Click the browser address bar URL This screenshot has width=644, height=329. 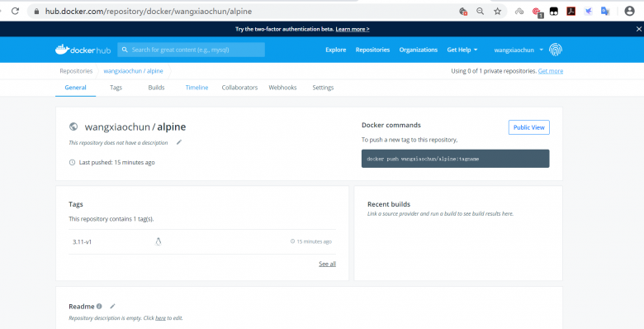[x=149, y=12]
